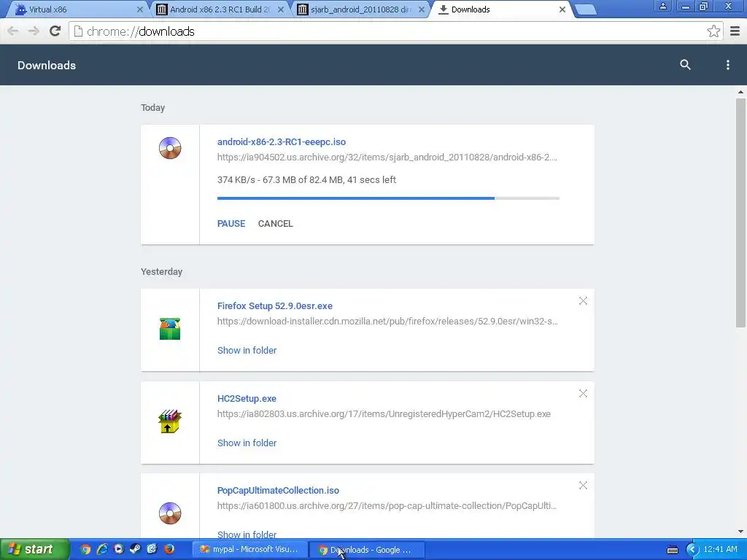
Task: Expand hidden system tray icons arrow
Action: pyautogui.click(x=692, y=550)
